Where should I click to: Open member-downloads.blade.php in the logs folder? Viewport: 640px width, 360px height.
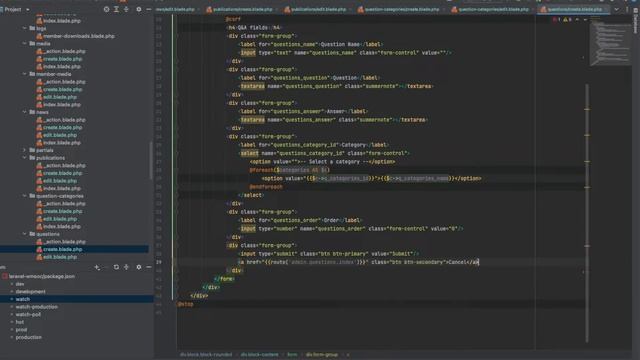tap(75, 36)
